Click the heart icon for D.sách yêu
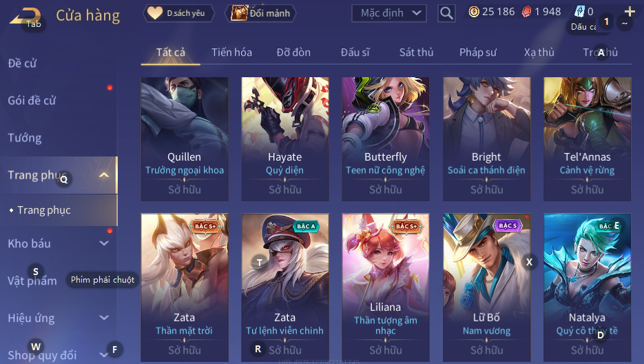This screenshot has width=644, height=364. coord(155,13)
